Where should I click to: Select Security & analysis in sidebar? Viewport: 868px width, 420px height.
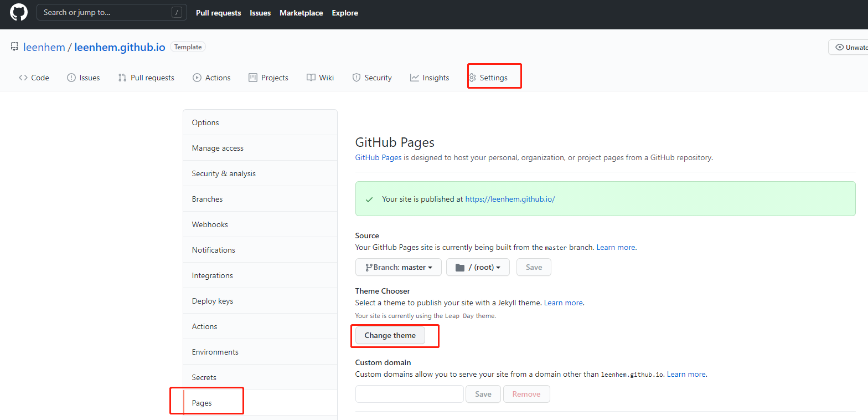tap(260, 173)
